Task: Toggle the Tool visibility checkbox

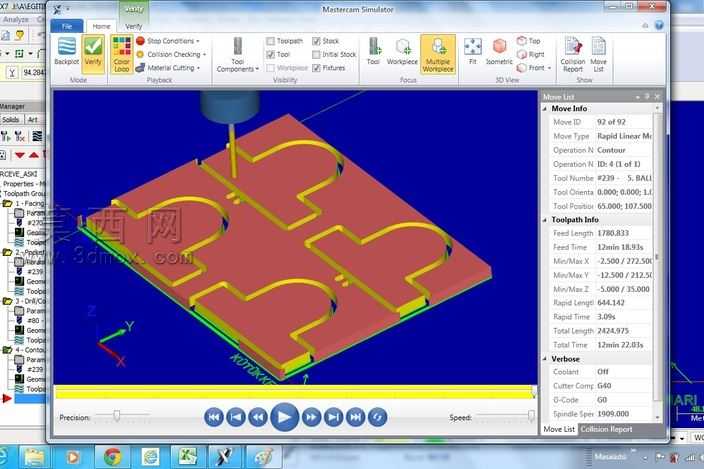Action: click(270, 54)
